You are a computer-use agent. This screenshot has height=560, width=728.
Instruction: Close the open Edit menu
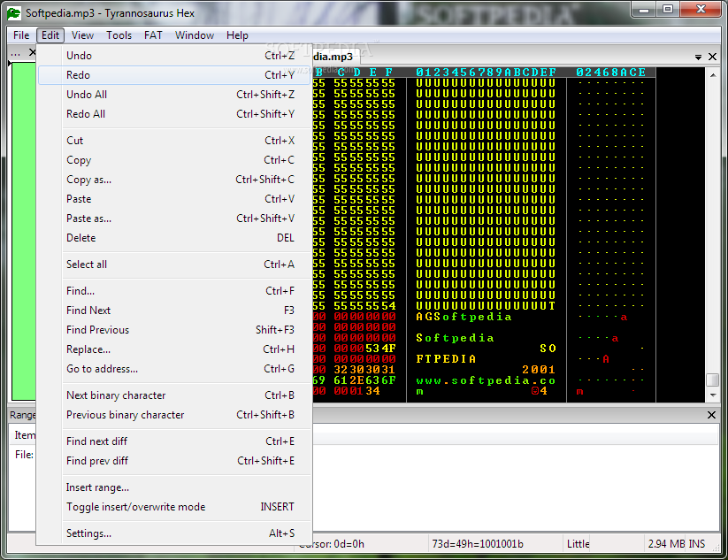point(50,35)
